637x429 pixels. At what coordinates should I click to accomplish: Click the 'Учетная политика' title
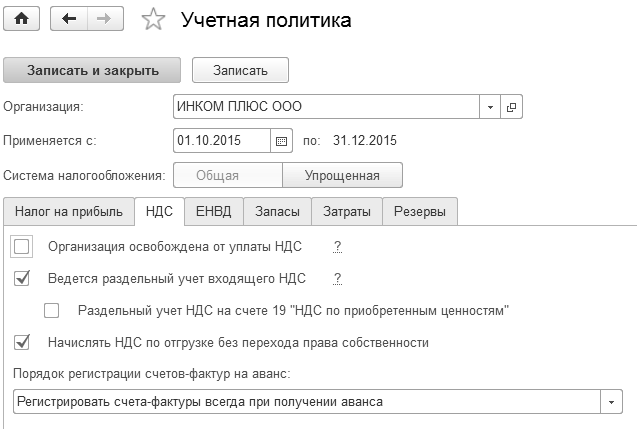[266, 20]
